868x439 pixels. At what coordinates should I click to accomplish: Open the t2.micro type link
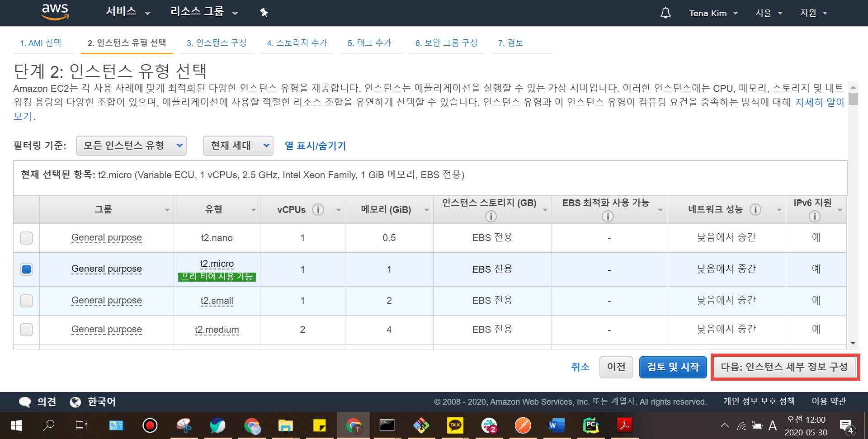217,264
